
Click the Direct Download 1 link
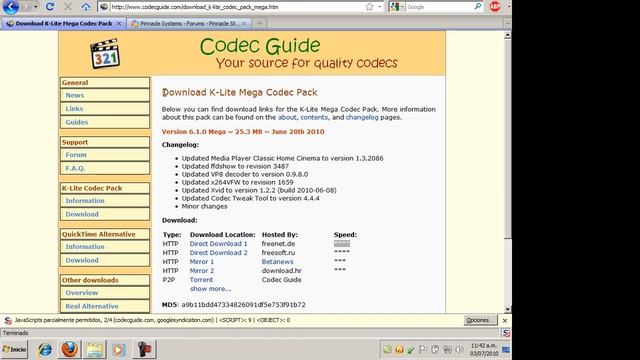click(218, 244)
